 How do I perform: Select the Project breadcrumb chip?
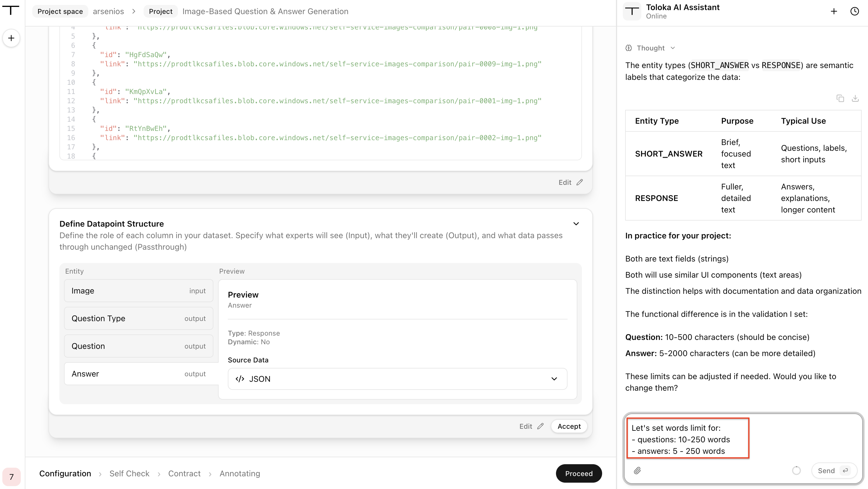coord(160,12)
